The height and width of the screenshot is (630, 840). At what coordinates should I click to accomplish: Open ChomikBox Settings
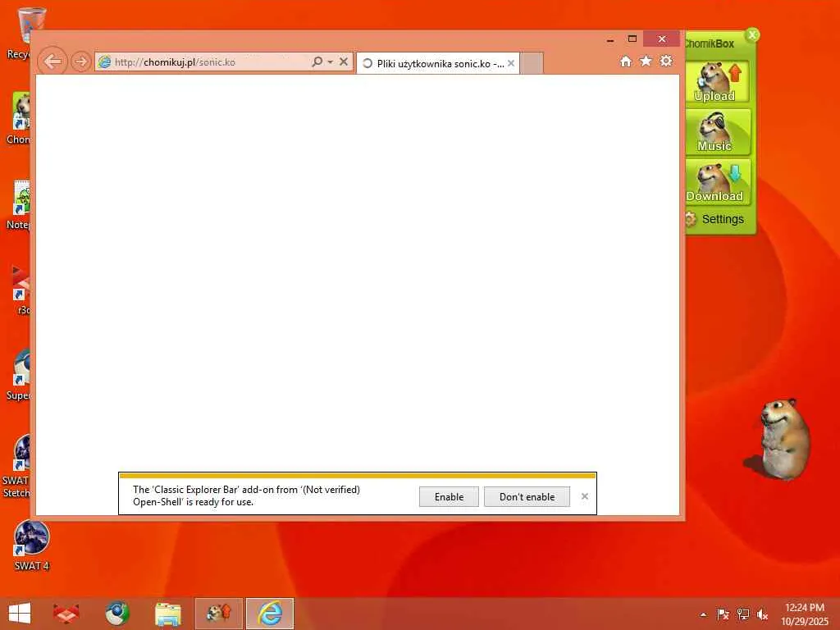[x=714, y=219]
